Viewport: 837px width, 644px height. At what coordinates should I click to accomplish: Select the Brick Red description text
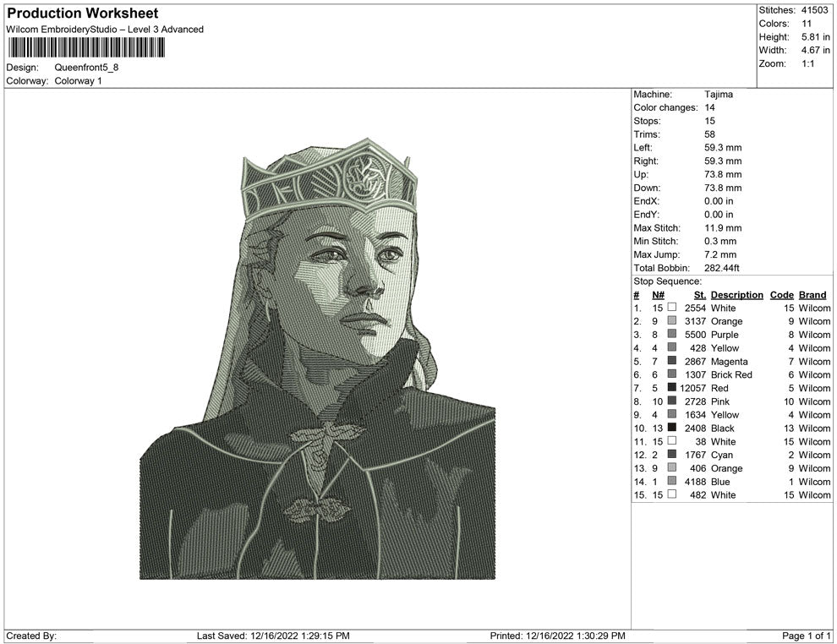tap(731, 374)
